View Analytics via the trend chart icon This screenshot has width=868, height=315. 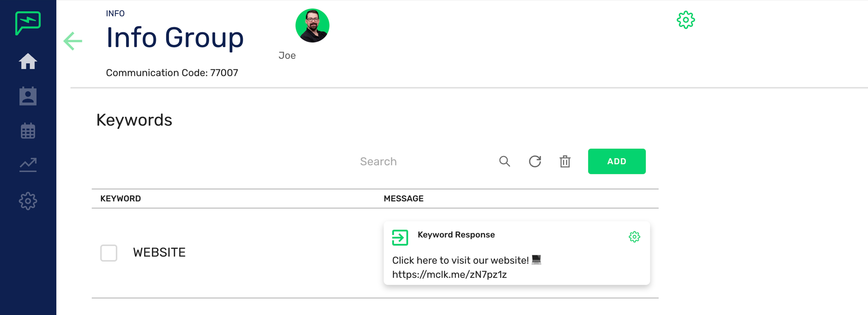(28, 165)
